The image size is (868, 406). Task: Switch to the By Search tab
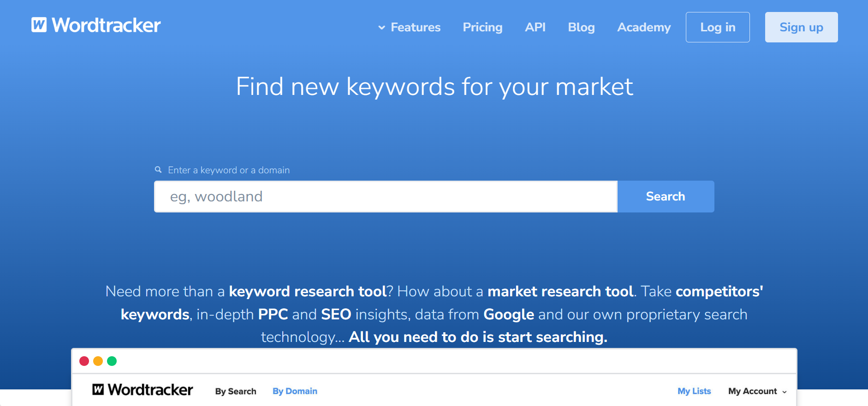236,391
